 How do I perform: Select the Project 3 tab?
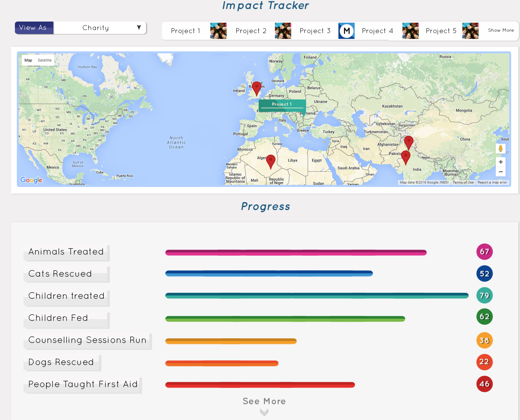(315, 31)
